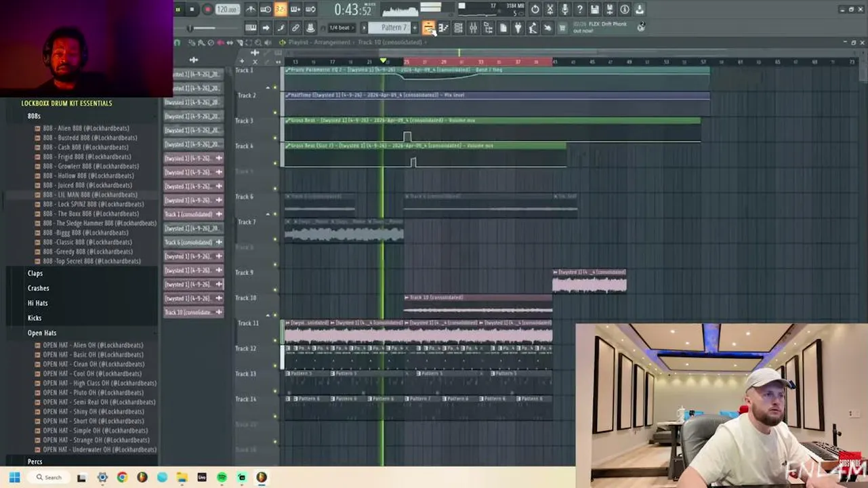This screenshot has height=488, width=868.
Task: Open the Mixer window
Action: (x=473, y=28)
